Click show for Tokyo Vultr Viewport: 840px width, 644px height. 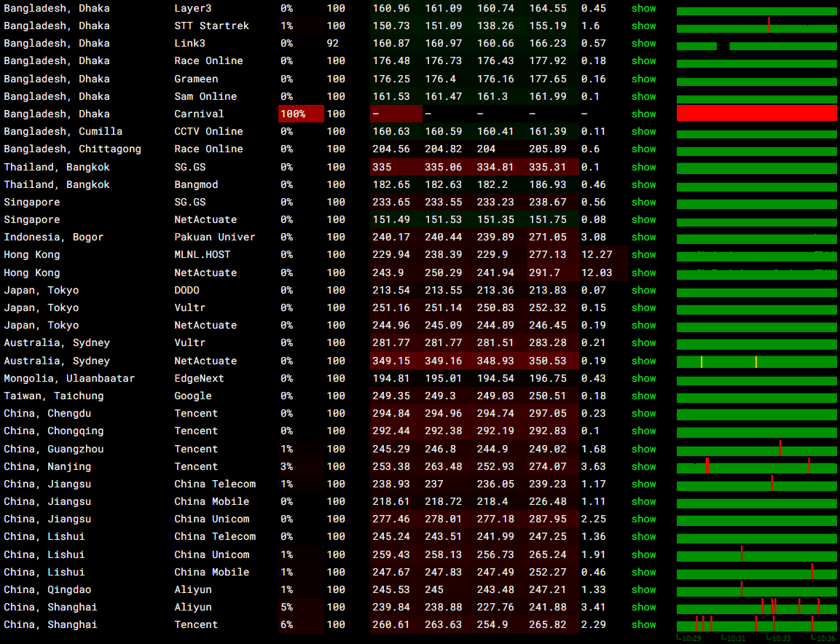[x=643, y=307]
